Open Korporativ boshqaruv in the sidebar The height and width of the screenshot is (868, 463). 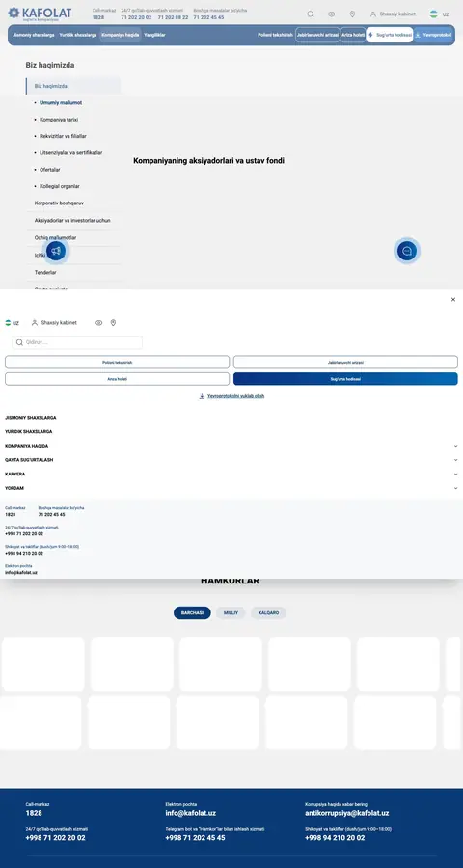[x=59, y=203]
